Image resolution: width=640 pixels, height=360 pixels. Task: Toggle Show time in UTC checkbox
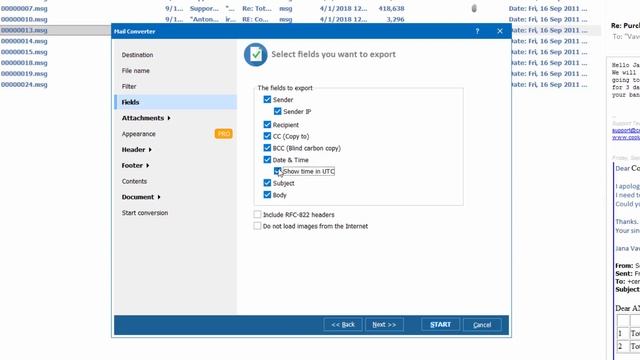tap(278, 171)
